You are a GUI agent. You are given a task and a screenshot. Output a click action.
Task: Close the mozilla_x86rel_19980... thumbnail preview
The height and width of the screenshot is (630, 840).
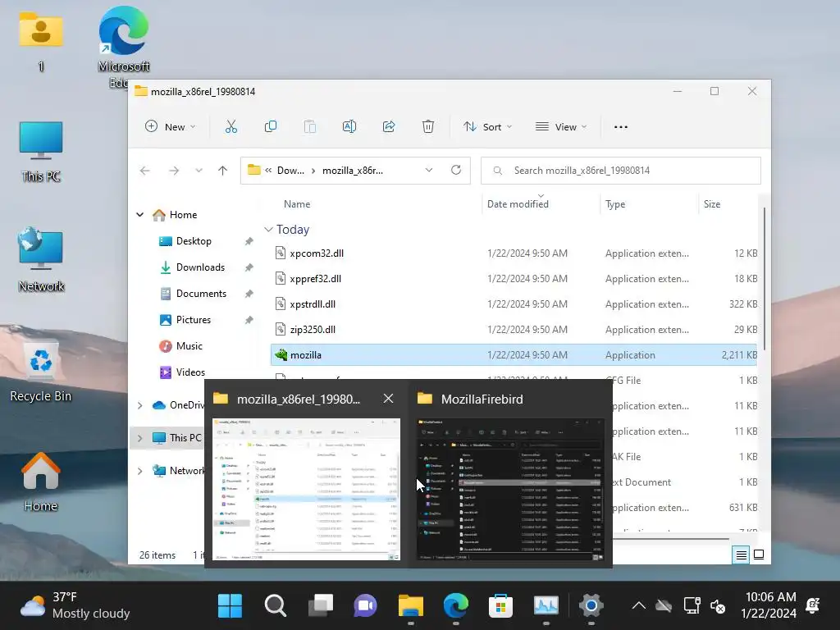coord(388,399)
